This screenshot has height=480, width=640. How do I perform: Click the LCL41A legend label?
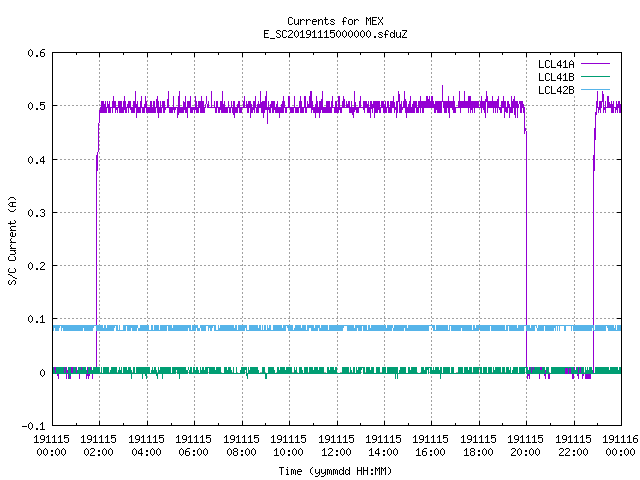pyautogui.click(x=556, y=64)
